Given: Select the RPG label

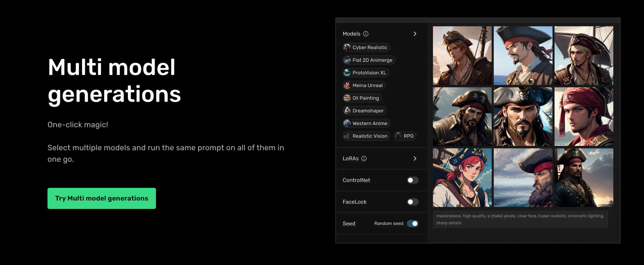Looking at the screenshot, I should coord(409,136).
